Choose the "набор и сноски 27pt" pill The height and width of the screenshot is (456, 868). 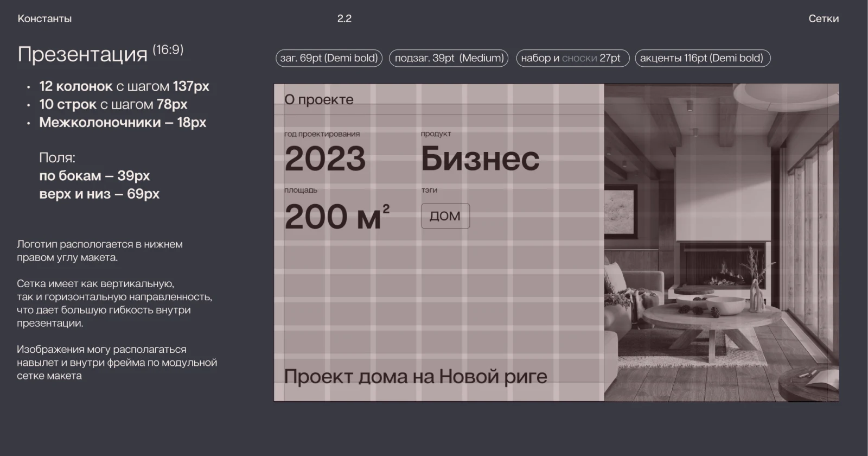coord(572,58)
